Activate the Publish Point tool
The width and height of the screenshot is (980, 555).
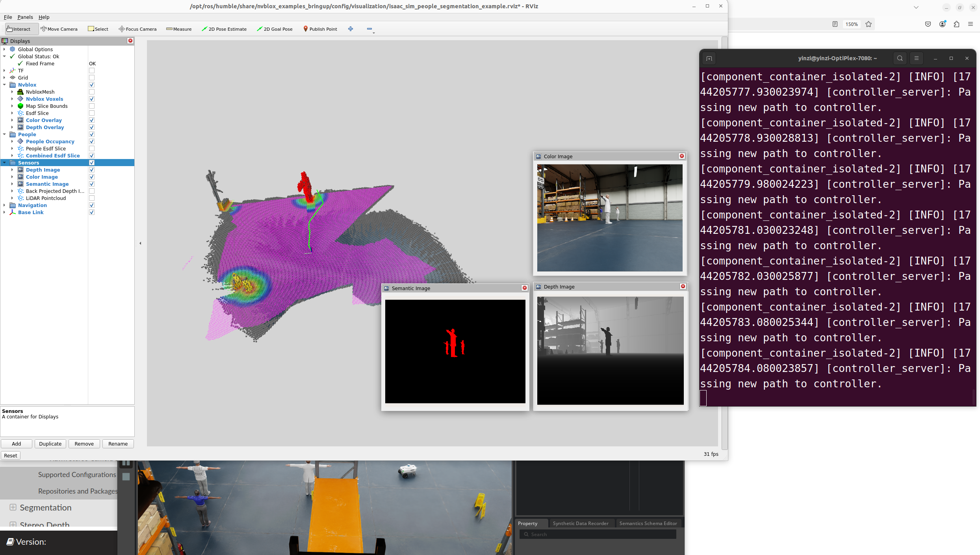(320, 29)
